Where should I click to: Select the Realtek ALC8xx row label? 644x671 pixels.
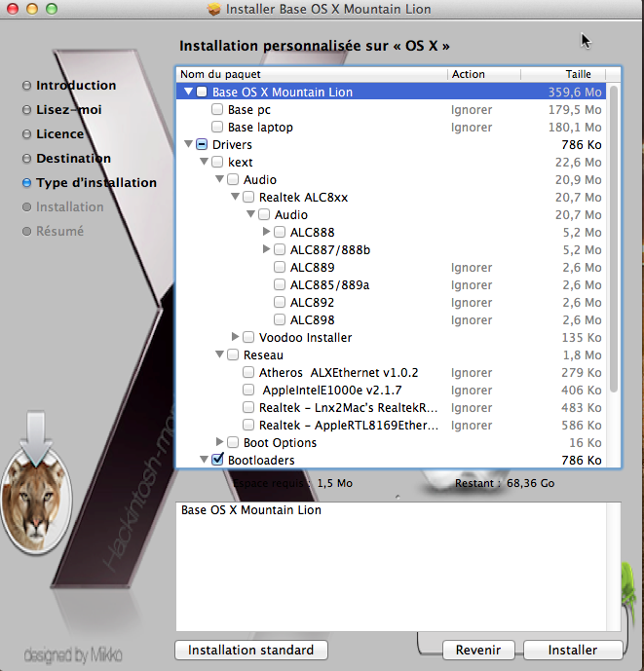[303, 198]
